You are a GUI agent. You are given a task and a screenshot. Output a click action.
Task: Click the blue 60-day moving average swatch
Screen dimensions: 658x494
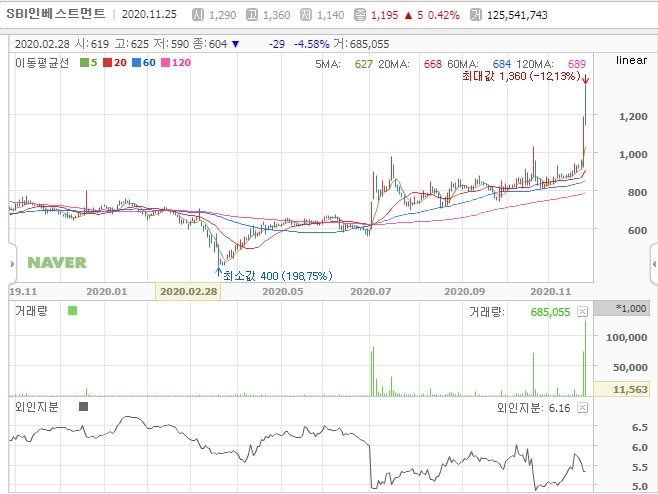[x=136, y=63]
